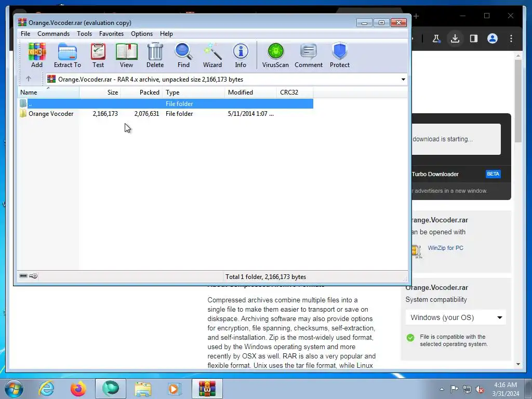Show archive Info from the toolbar
This screenshot has width=532, height=399.
tap(241, 55)
